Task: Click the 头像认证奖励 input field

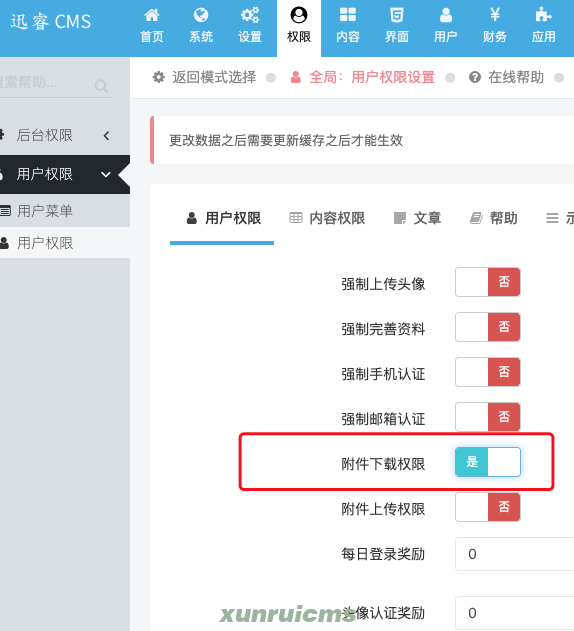Action: click(x=515, y=613)
